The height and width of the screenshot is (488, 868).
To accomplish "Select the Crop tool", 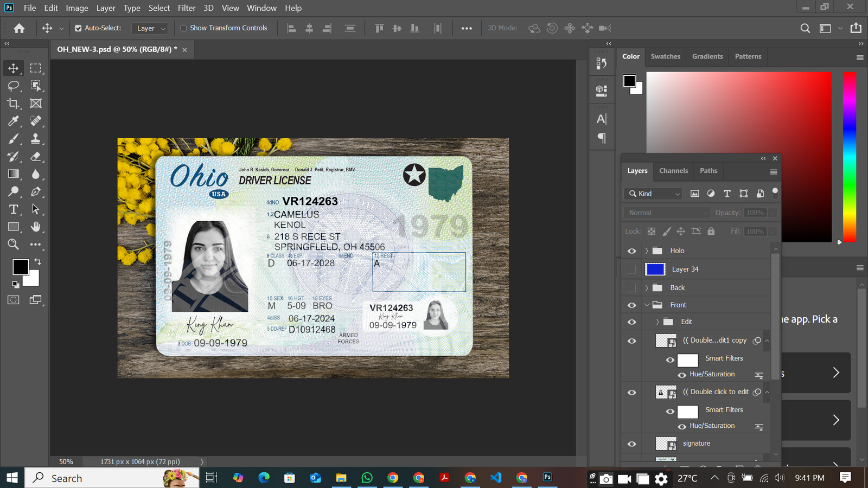I will (14, 103).
